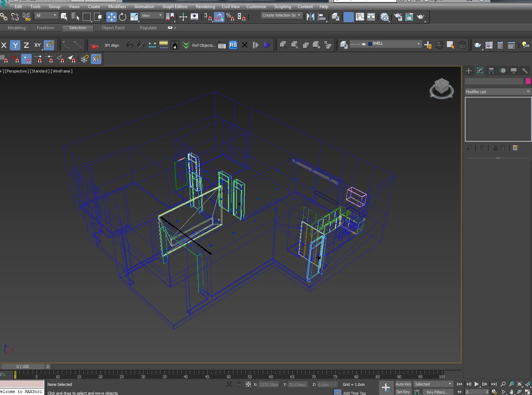The height and width of the screenshot is (395, 532).
Task: Open the Hierarchy panel tab
Action: click(491, 71)
